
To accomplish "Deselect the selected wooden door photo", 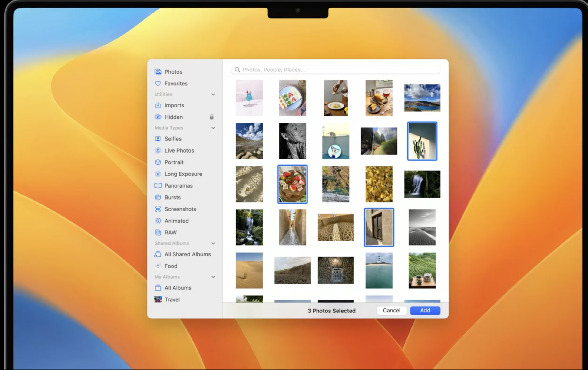I will [x=379, y=227].
